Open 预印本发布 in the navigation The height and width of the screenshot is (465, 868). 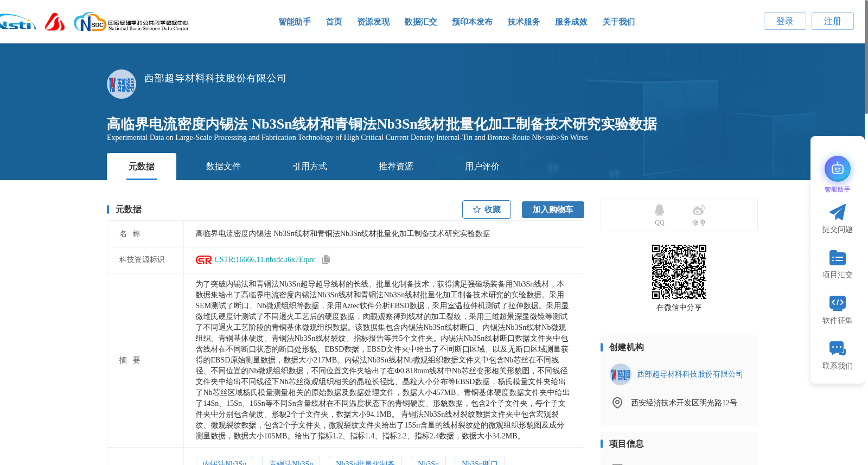(x=472, y=22)
